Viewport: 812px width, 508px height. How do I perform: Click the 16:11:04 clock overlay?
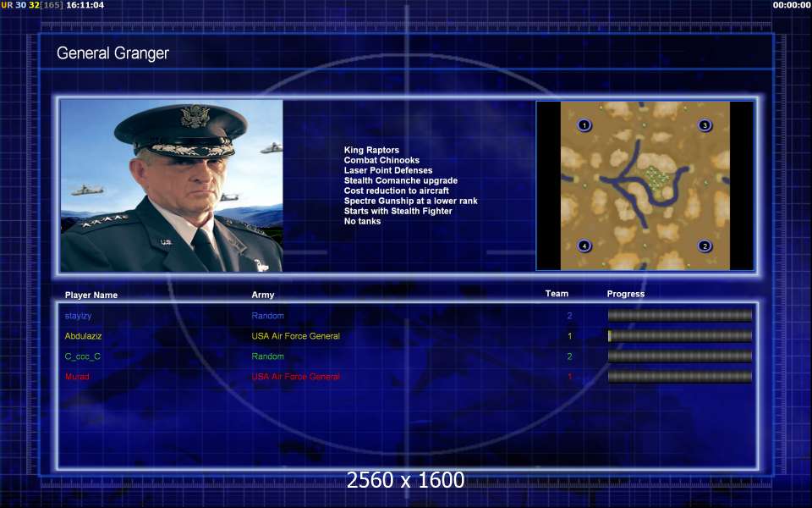(x=85, y=5)
